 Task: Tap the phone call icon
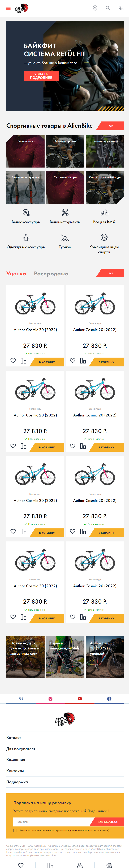coord(121,8)
